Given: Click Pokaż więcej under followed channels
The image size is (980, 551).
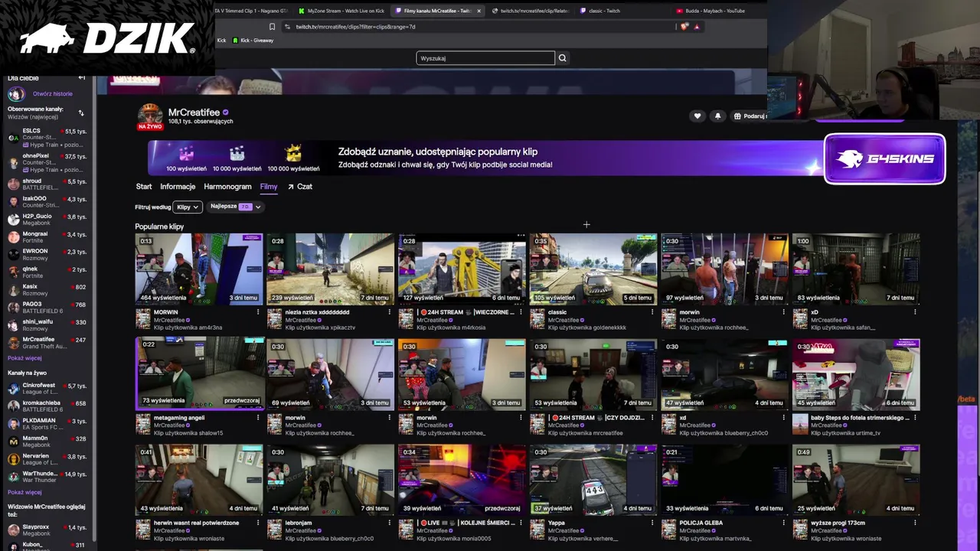Looking at the screenshot, I should click(24, 358).
